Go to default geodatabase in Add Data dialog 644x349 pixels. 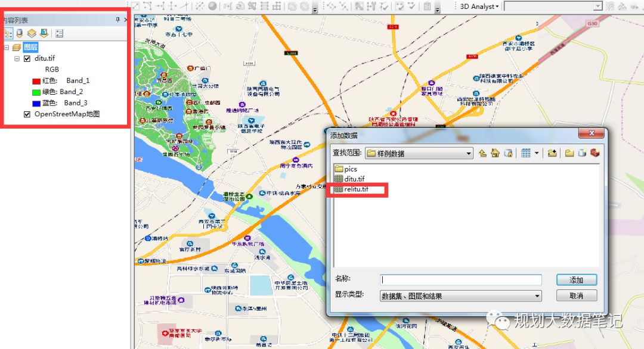(508, 153)
